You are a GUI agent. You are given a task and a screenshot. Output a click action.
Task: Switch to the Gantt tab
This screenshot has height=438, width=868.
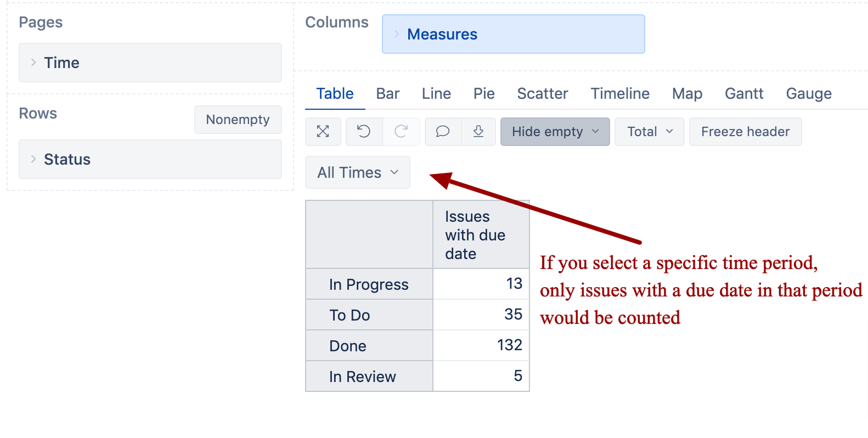[744, 94]
